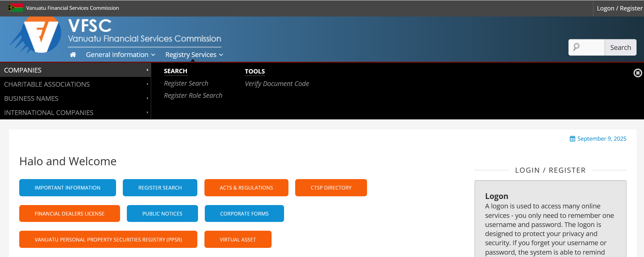
Task: Click the calendar icon beside the date
Action: click(572, 139)
